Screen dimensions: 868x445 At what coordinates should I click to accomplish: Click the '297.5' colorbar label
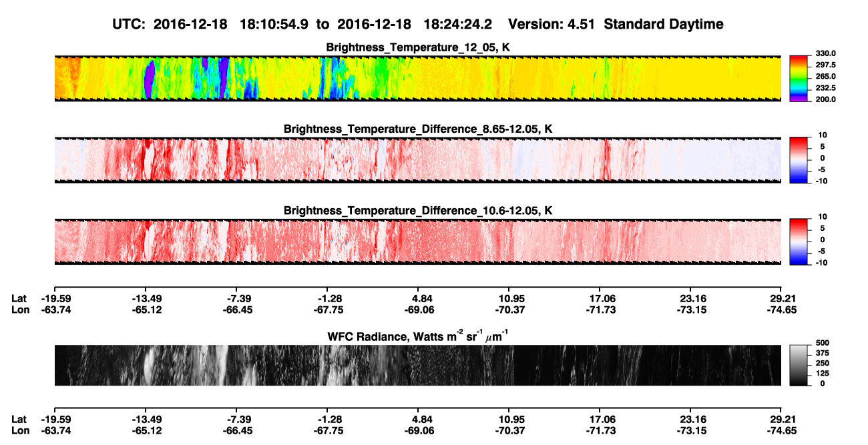click(825, 65)
